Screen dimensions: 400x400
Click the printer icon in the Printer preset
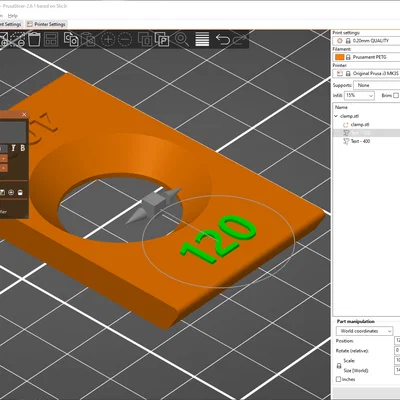[x=340, y=73]
